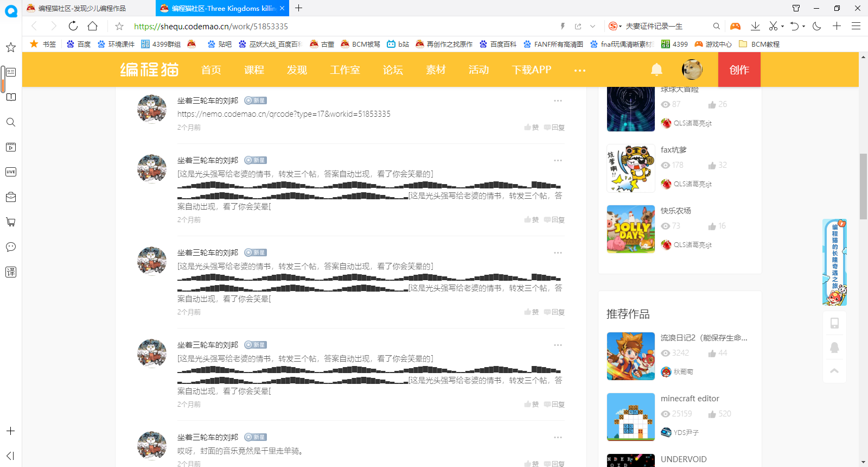Image resolution: width=868 pixels, height=467 pixels.
Task: Open the 课程 menu item
Action: [254, 70]
